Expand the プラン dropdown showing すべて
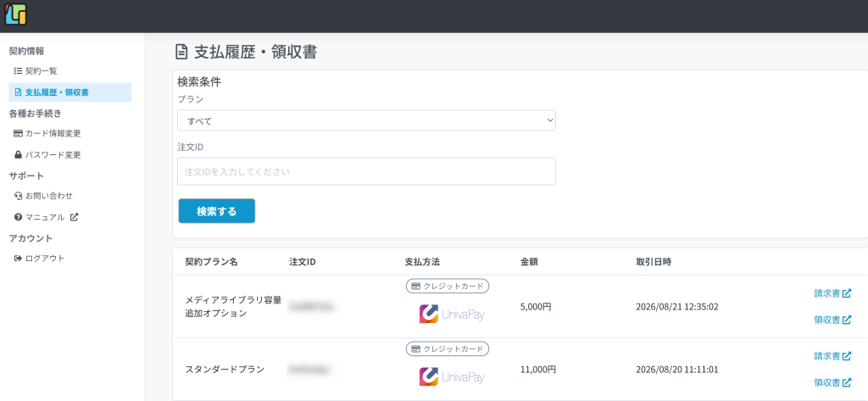Image resolution: width=868 pixels, height=401 pixels. click(366, 120)
